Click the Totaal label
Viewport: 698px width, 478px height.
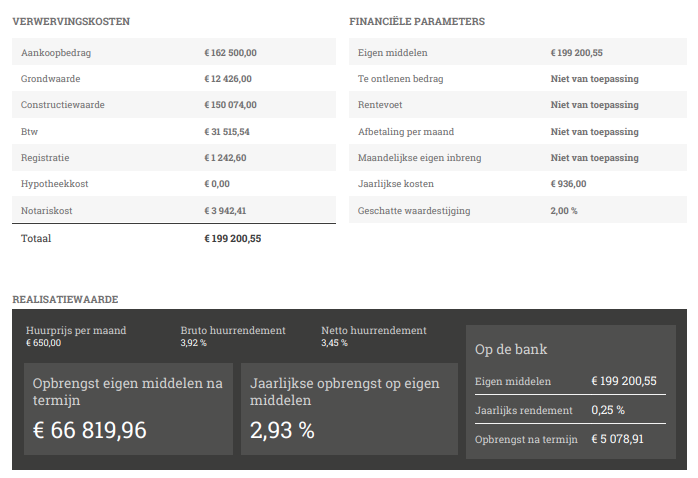point(36,238)
